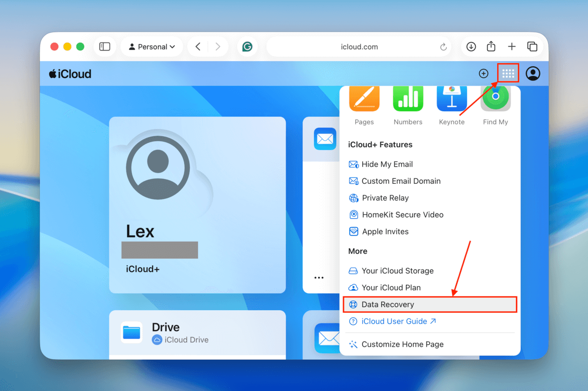588x391 pixels.
Task: Open Find My from the app grid
Action: [495, 98]
